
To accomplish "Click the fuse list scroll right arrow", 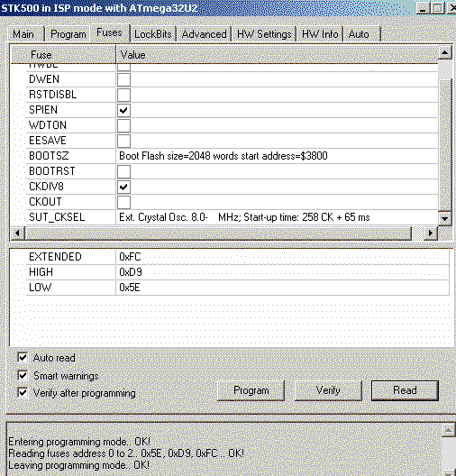I will (x=430, y=233).
